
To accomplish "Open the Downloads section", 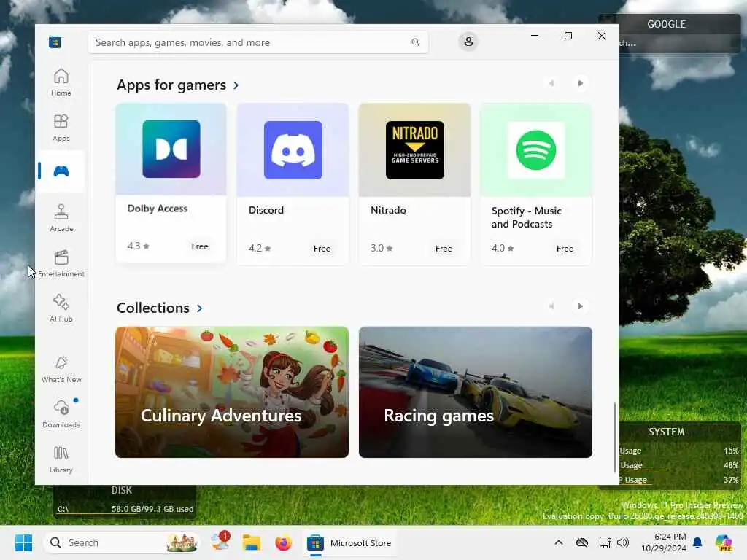I will pos(61,414).
